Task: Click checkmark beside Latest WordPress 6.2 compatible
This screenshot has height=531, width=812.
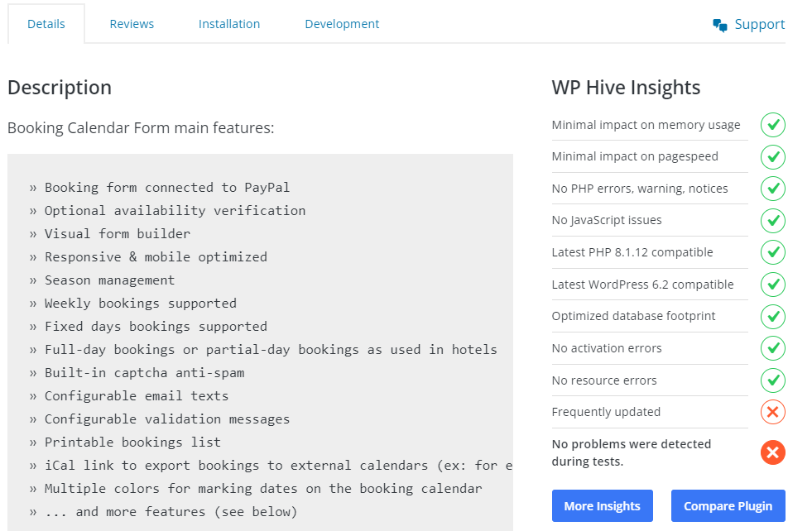Action: coord(772,285)
